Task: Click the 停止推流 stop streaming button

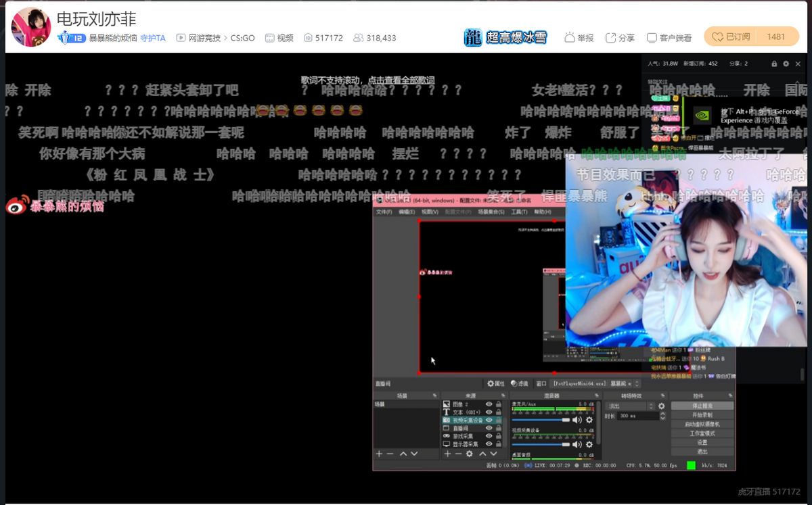Action: [702, 406]
